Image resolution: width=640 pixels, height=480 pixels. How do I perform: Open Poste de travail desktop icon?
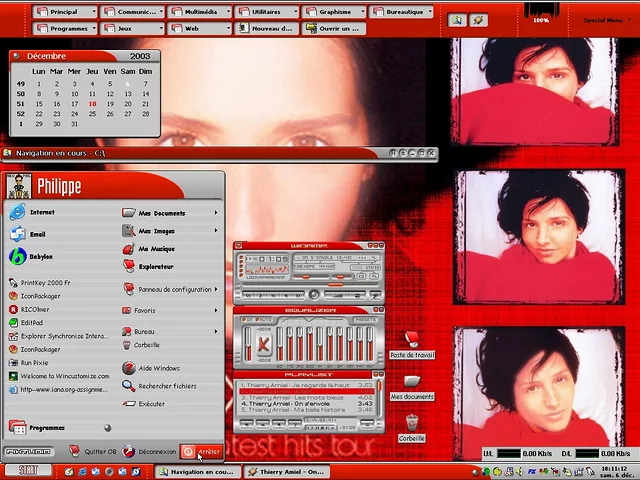click(x=411, y=341)
